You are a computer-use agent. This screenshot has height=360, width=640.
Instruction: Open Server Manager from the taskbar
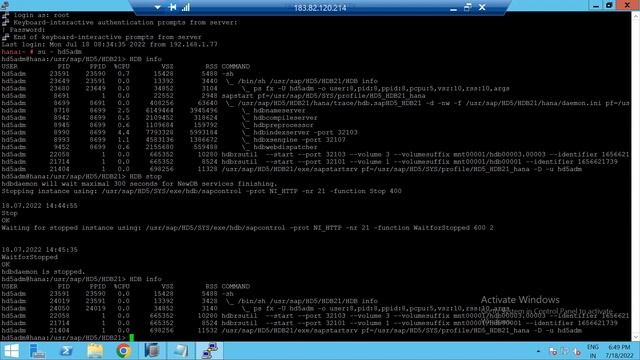[x=38, y=351]
